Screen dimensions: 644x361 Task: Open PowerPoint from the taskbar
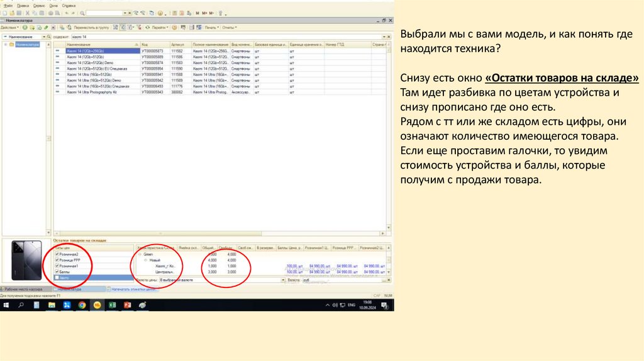(x=127, y=305)
